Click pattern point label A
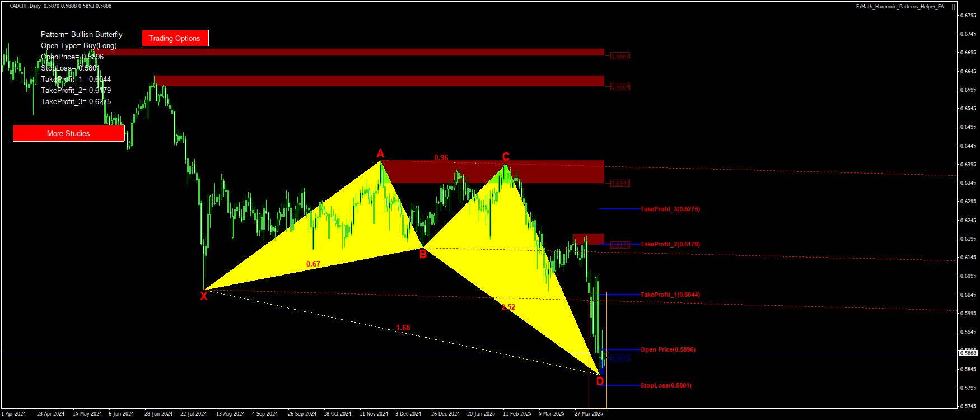 (x=380, y=154)
